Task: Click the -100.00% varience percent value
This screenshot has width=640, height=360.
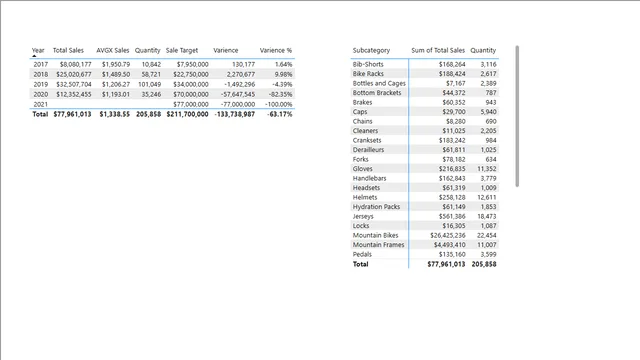Action: pos(279,104)
